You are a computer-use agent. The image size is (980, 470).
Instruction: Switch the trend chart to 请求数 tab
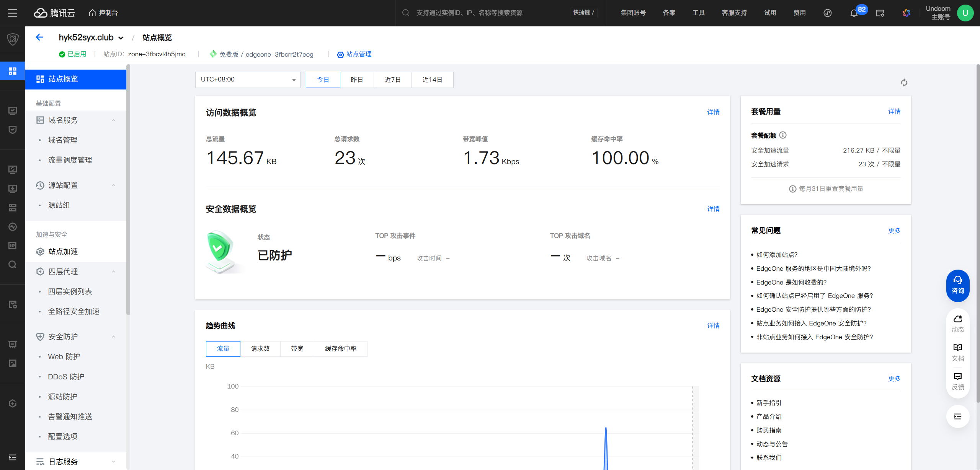[260, 348]
